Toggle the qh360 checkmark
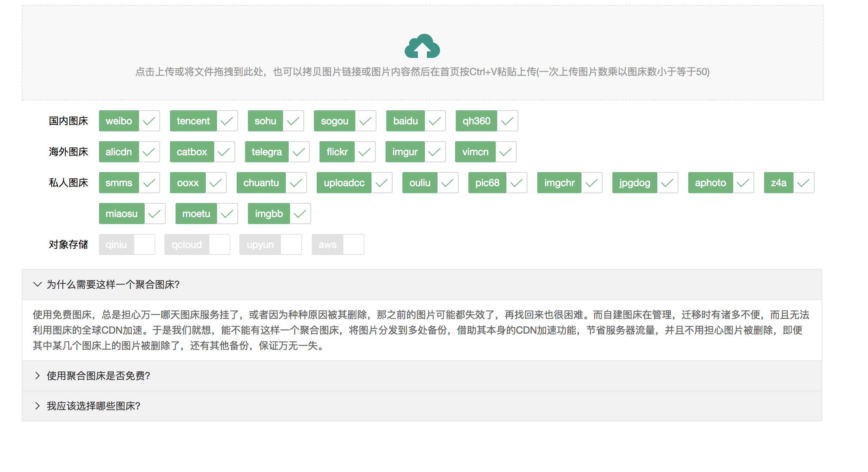Screen dimensions: 868x472 [x=507, y=121]
